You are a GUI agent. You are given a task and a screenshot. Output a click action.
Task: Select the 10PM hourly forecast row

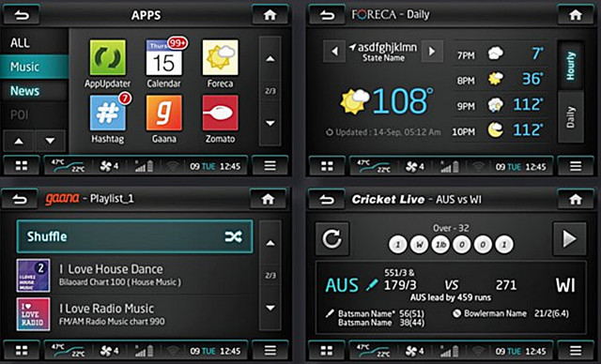(x=501, y=130)
